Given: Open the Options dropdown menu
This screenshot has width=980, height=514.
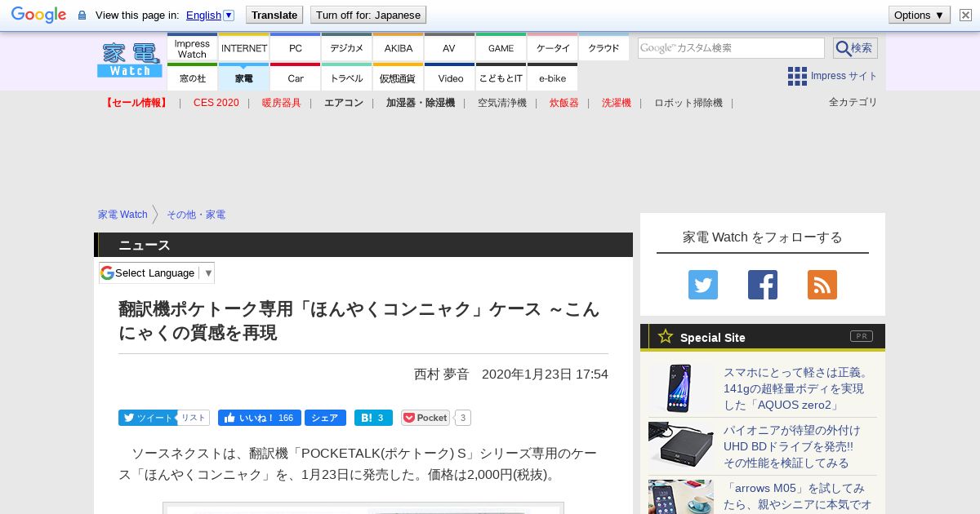Looking at the screenshot, I should (919, 15).
